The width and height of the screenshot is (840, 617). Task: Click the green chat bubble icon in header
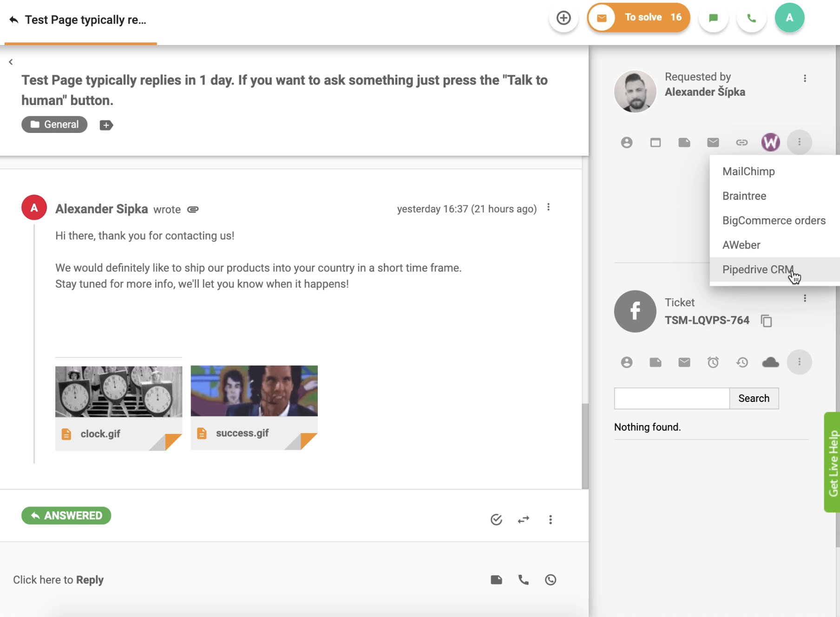tap(713, 18)
